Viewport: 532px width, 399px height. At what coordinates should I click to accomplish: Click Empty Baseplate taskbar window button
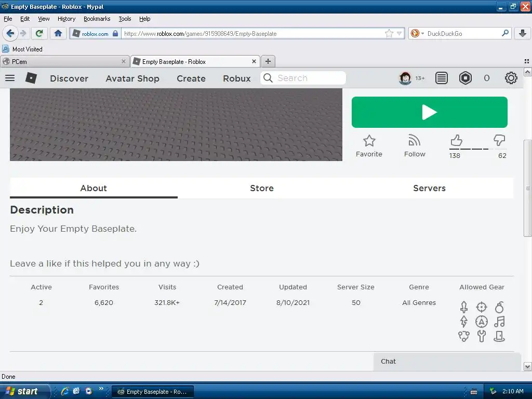coord(153,392)
